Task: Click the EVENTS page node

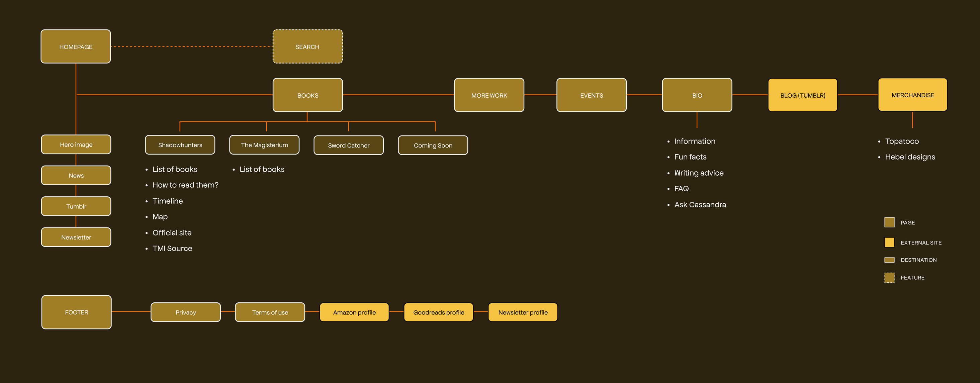Action: pos(591,95)
